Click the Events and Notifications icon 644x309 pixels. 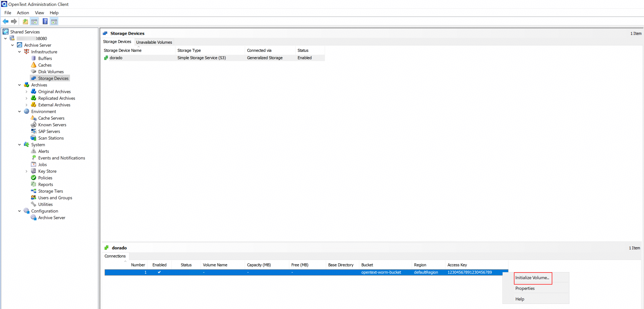click(33, 158)
